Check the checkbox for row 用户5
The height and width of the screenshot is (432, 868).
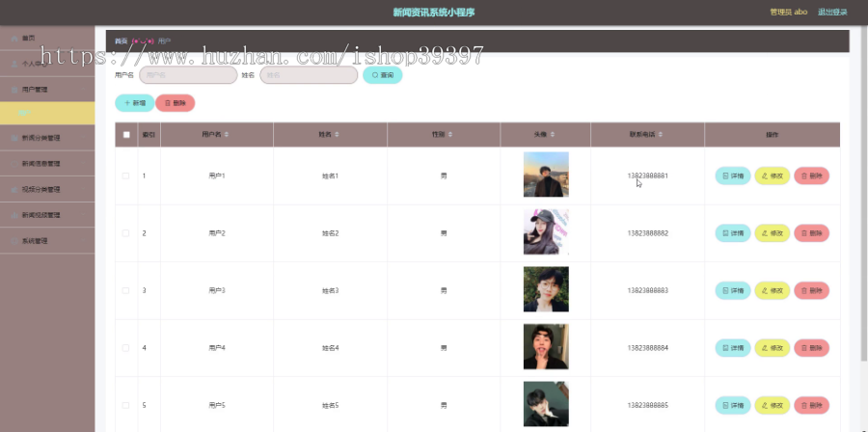(125, 405)
